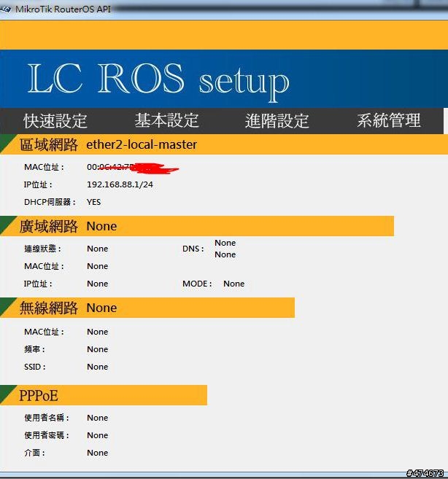Viewport: 448px width, 479px height.
Task: Click the DNS label in WAN section
Action: click(x=193, y=249)
